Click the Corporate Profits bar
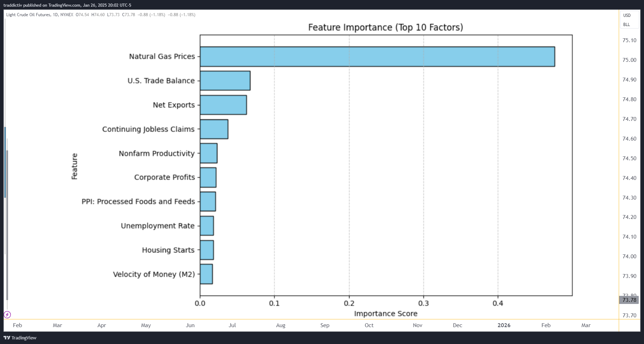 click(x=208, y=177)
